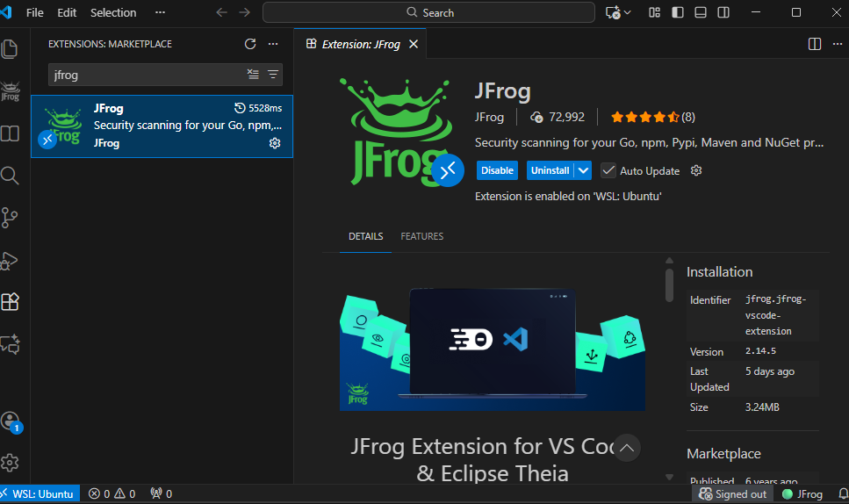Click the JFrog banner image

(493, 349)
